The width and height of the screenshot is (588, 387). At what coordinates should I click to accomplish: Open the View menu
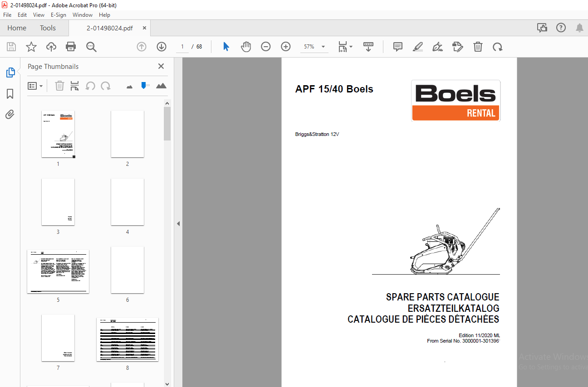pos(39,15)
